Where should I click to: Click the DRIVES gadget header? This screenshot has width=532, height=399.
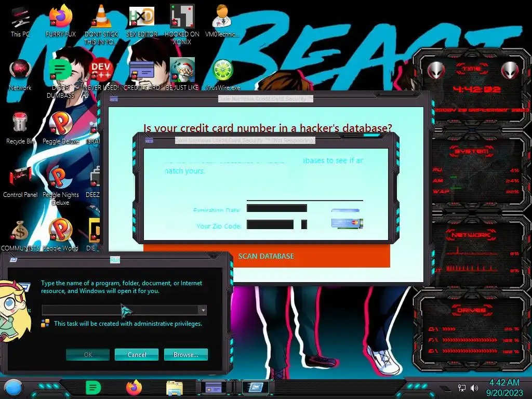(471, 310)
